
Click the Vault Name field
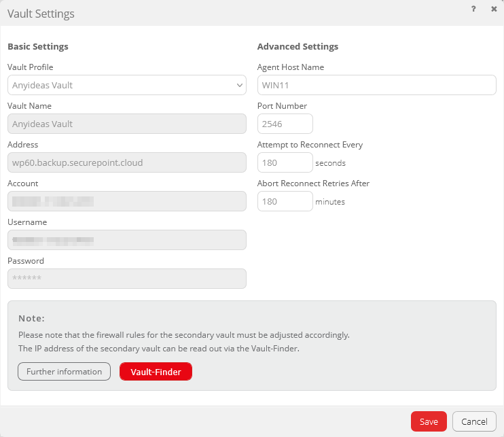pos(126,124)
